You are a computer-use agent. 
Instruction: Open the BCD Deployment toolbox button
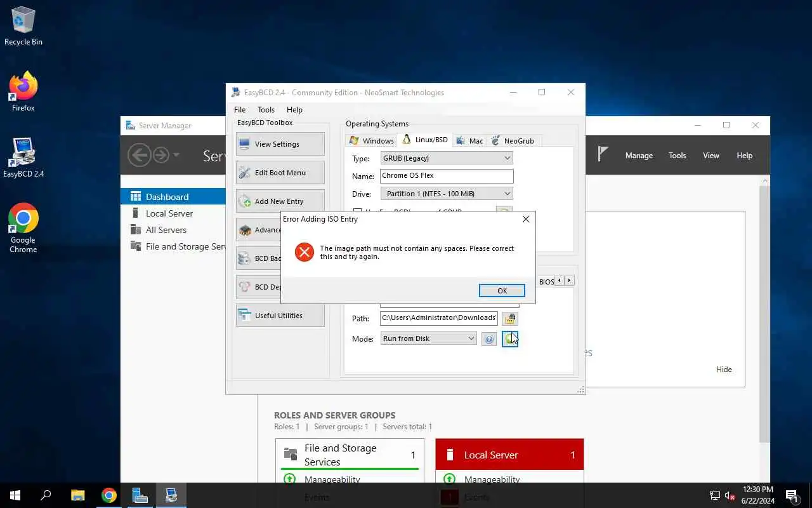[x=259, y=286]
